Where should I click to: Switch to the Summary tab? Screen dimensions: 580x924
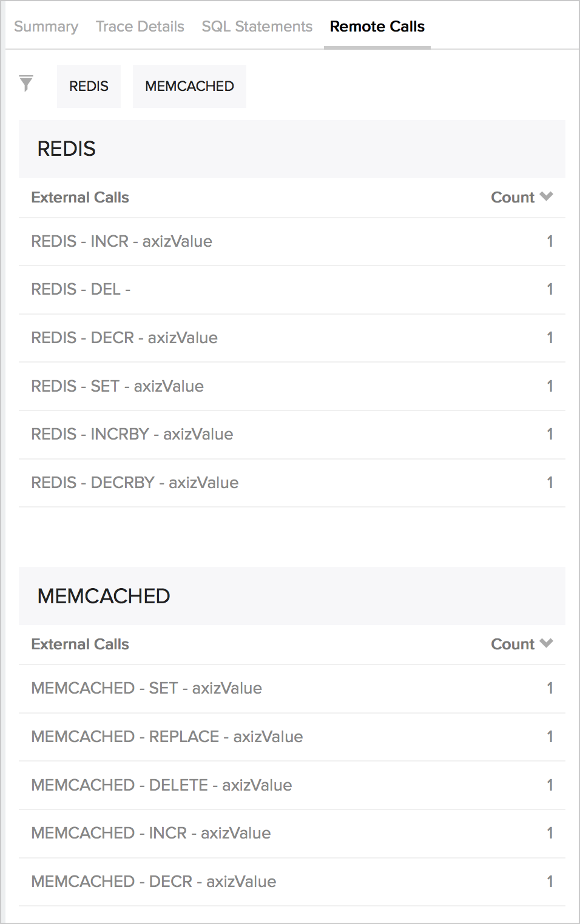coord(46,27)
